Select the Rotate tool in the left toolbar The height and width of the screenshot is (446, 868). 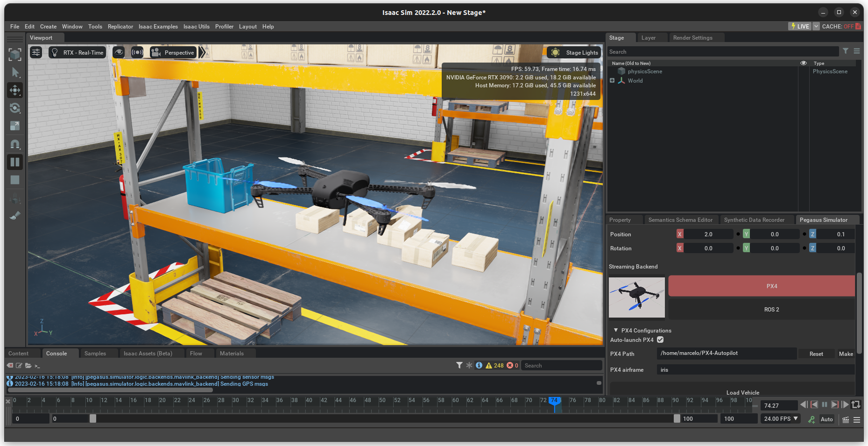click(x=15, y=108)
